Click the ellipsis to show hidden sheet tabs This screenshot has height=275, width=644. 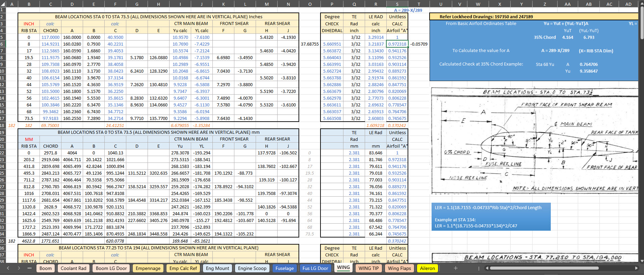(29, 268)
